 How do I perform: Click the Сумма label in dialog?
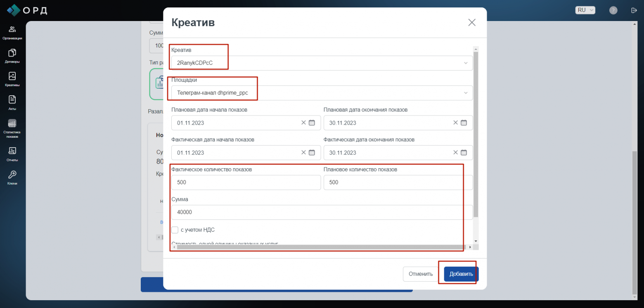click(x=180, y=199)
